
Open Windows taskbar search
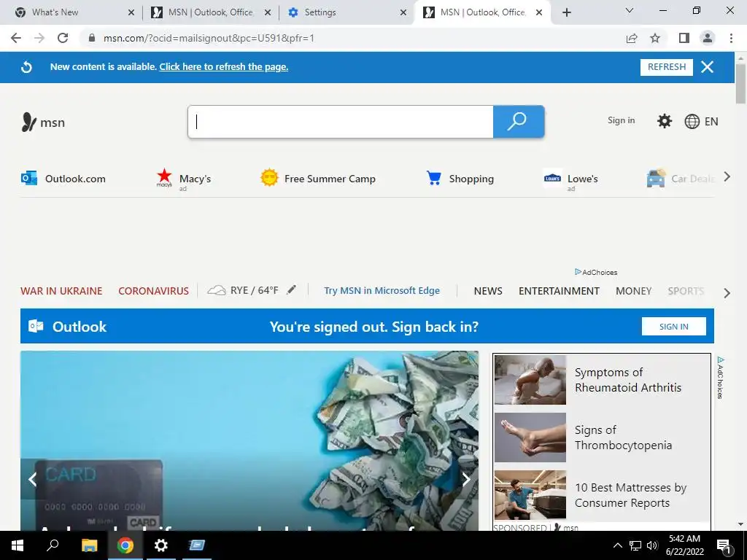[x=53, y=545]
